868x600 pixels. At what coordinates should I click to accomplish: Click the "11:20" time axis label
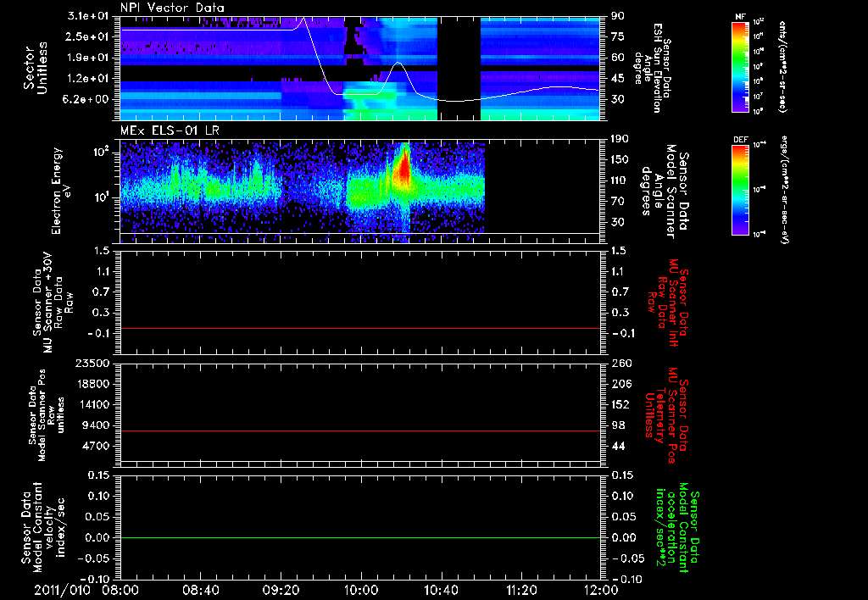click(521, 590)
